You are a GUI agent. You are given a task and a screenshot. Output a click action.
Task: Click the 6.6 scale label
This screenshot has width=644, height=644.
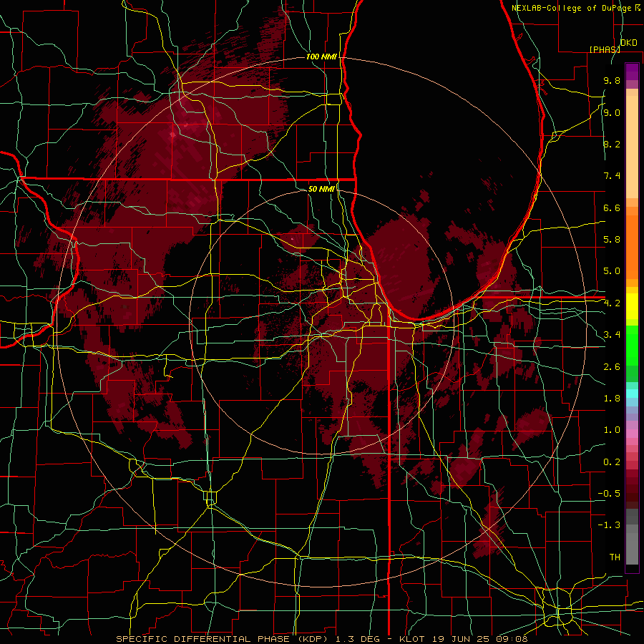click(x=612, y=208)
